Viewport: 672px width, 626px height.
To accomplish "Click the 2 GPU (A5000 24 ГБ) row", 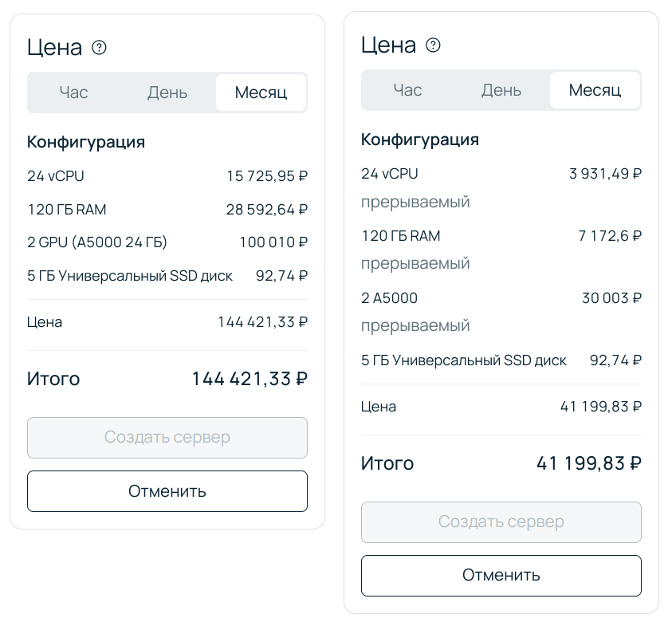I will pos(167,242).
